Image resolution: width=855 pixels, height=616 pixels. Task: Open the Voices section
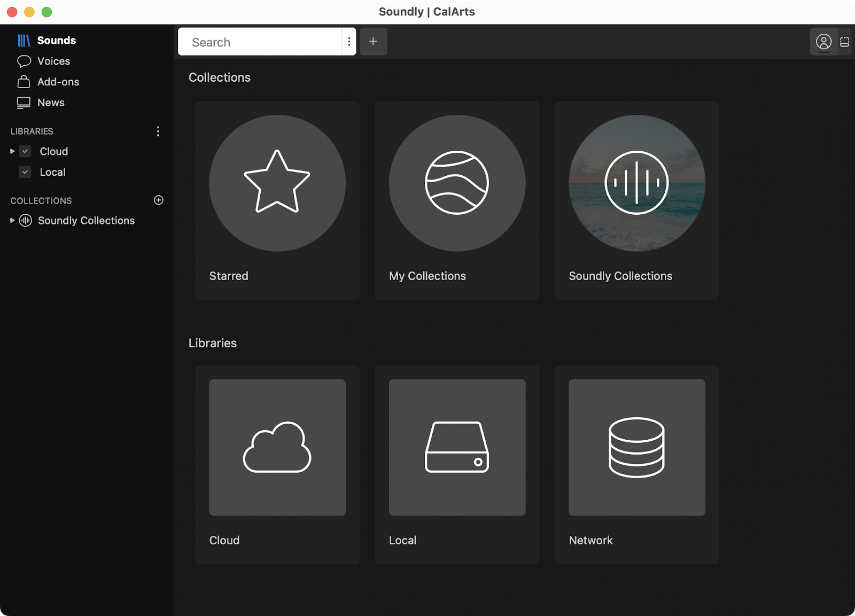point(53,61)
